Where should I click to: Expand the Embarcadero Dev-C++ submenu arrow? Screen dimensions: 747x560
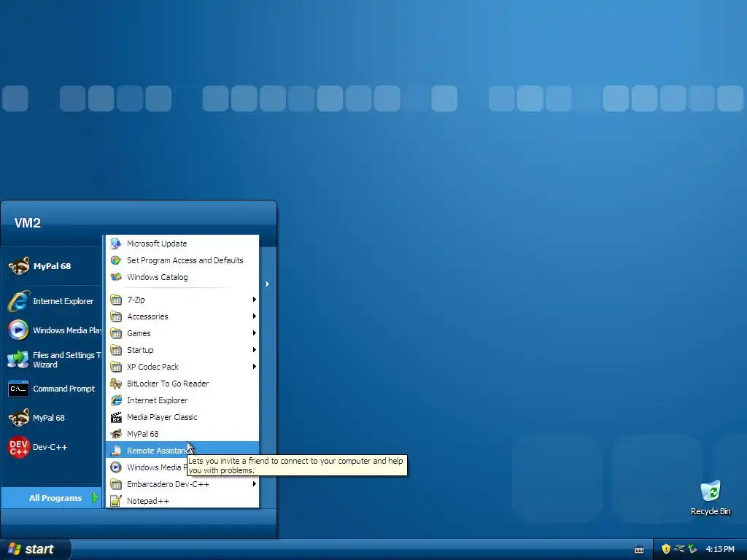255,484
